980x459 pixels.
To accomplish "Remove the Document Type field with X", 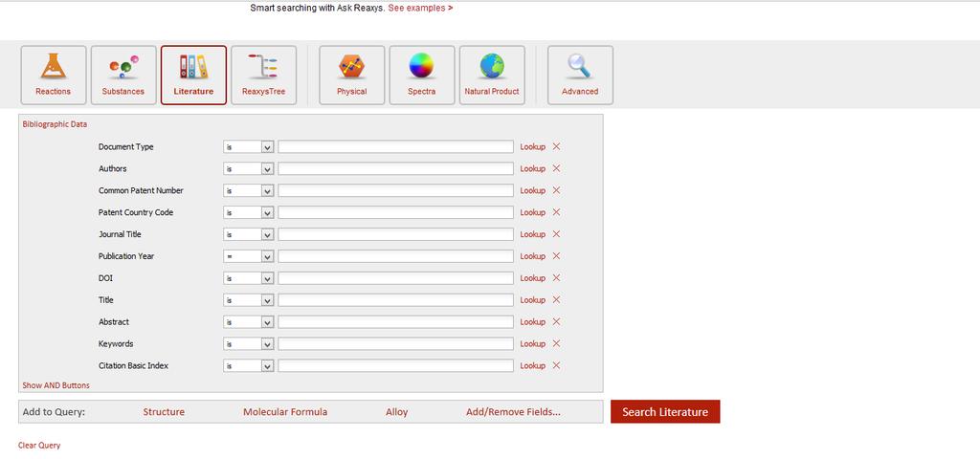I will click(556, 146).
